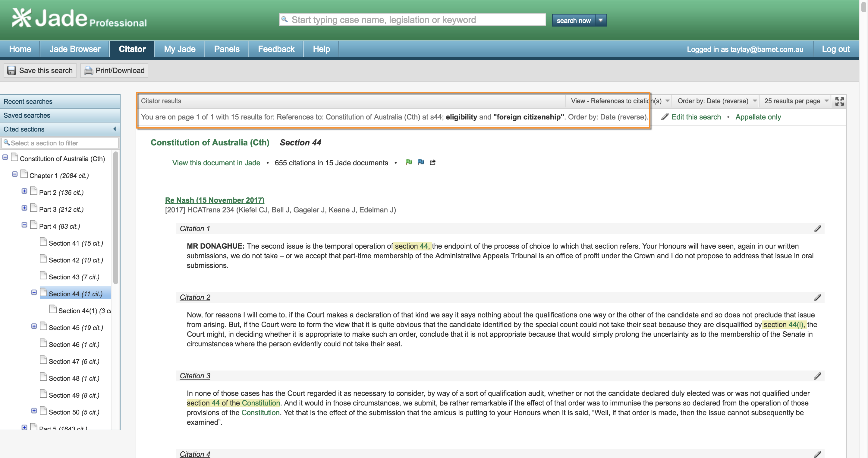Click the Appellate only link
Image resolution: width=868 pixels, height=458 pixels.
[758, 117]
